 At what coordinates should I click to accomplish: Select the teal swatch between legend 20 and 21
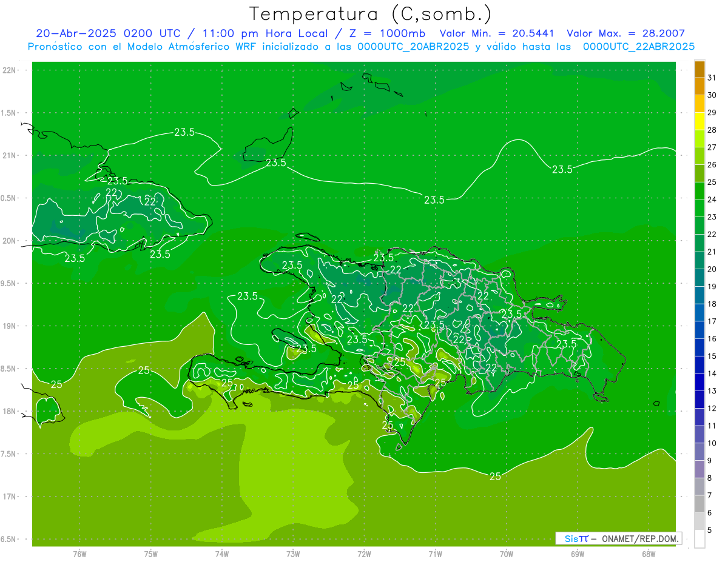click(x=699, y=261)
